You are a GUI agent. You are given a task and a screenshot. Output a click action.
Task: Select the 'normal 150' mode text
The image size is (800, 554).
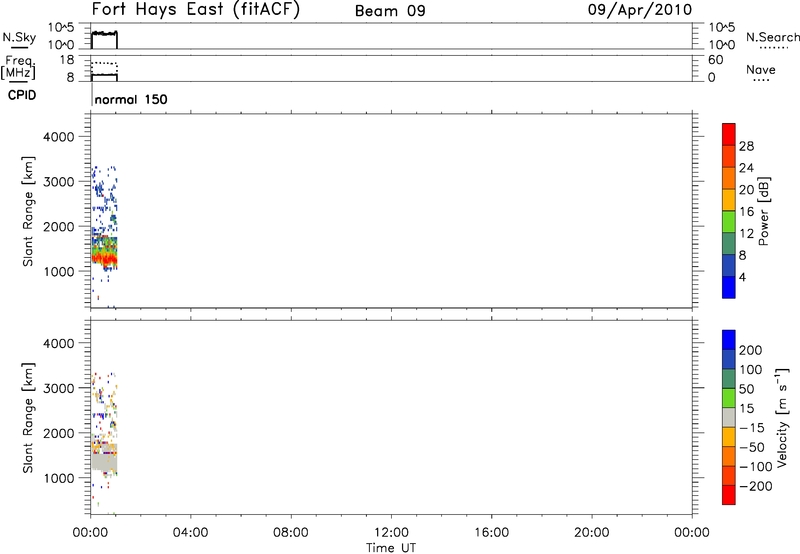tap(131, 101)
